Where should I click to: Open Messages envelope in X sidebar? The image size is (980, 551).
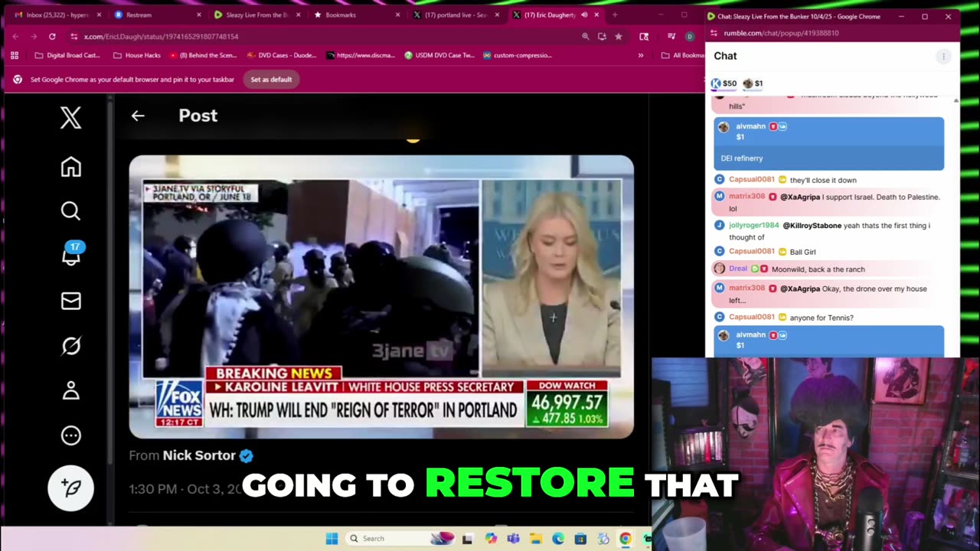click(x=70, y=302)
